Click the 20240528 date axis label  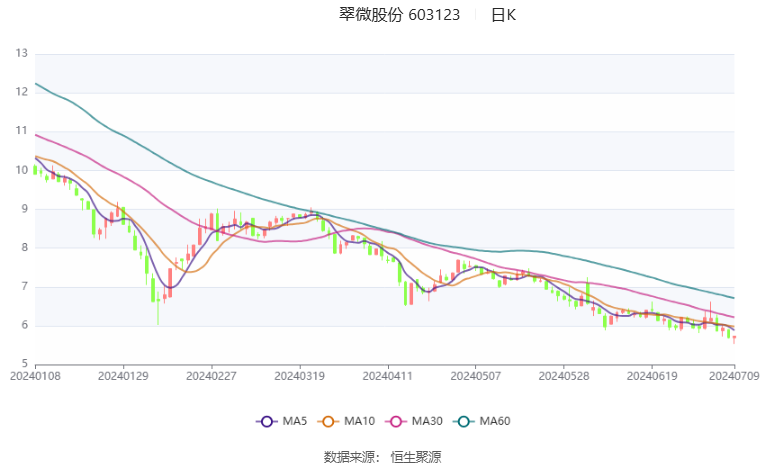[562, 376]
